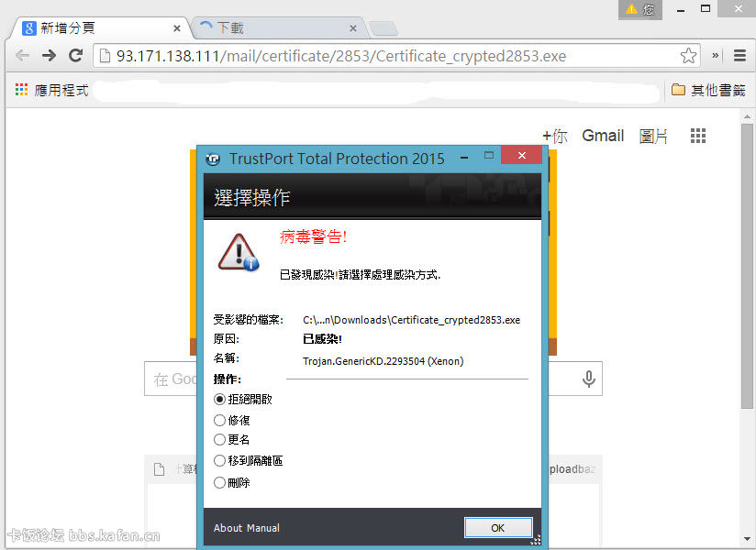
Task: Click the 病毒警告! heading
Action: (313, 236)
